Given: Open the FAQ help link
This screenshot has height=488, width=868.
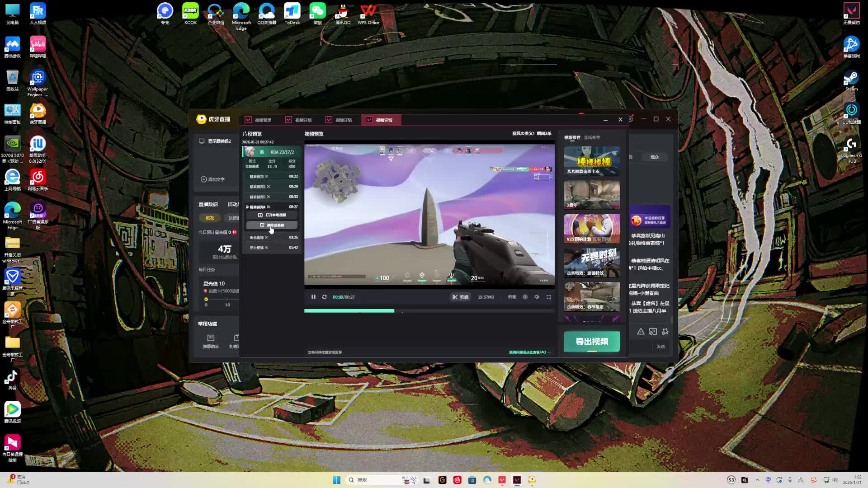Looking at the screenshot, I should coord(528,352).
